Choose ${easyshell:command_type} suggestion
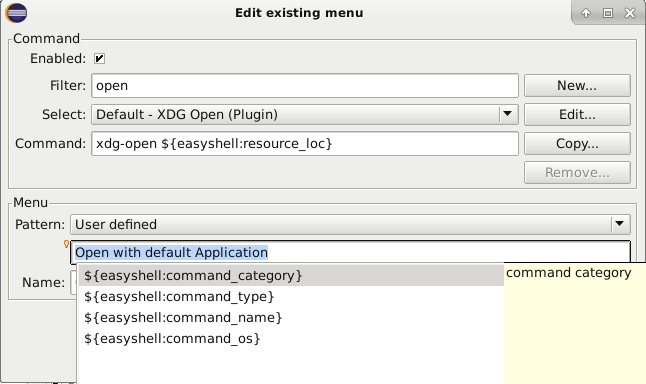 tap(290, 296)
